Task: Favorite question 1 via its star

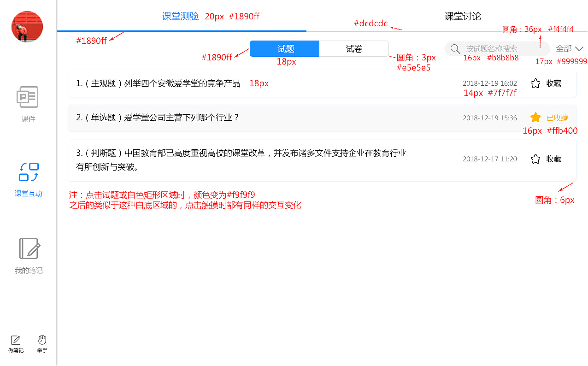Action: point(535,83)
